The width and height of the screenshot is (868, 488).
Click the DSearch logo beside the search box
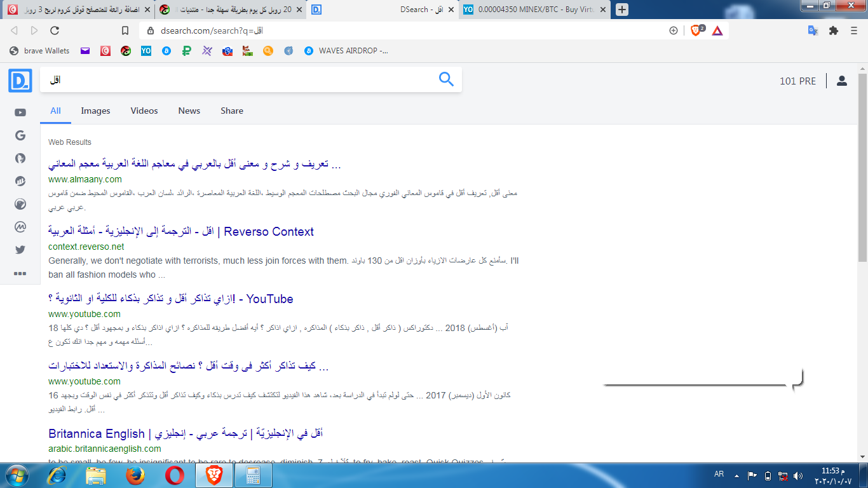coord(20,81)
